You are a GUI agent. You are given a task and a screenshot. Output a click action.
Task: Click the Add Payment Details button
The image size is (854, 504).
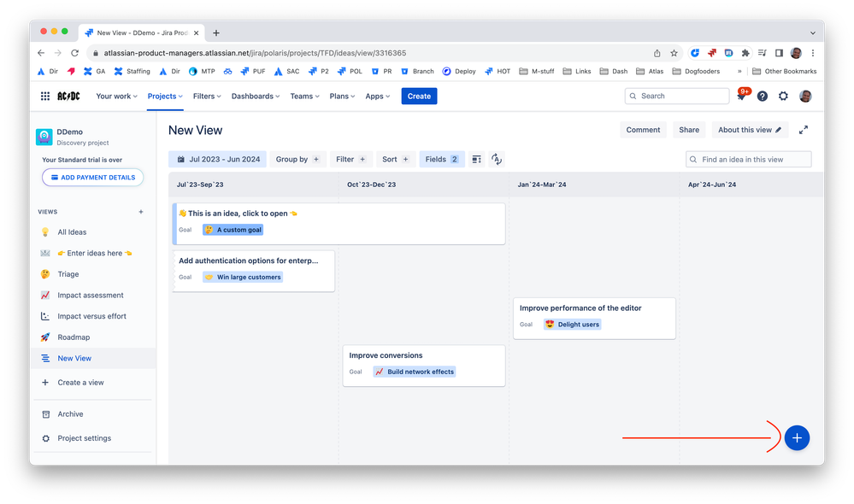[92, 178]
